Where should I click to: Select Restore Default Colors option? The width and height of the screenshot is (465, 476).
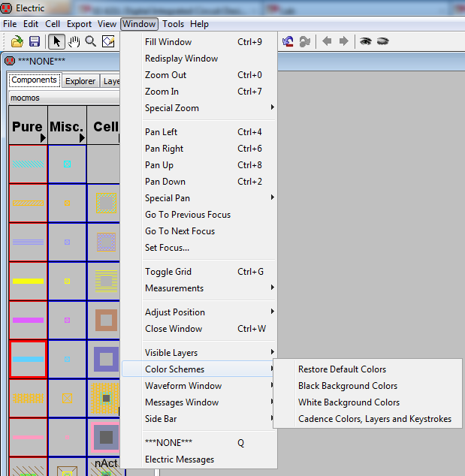click(342, 369)
